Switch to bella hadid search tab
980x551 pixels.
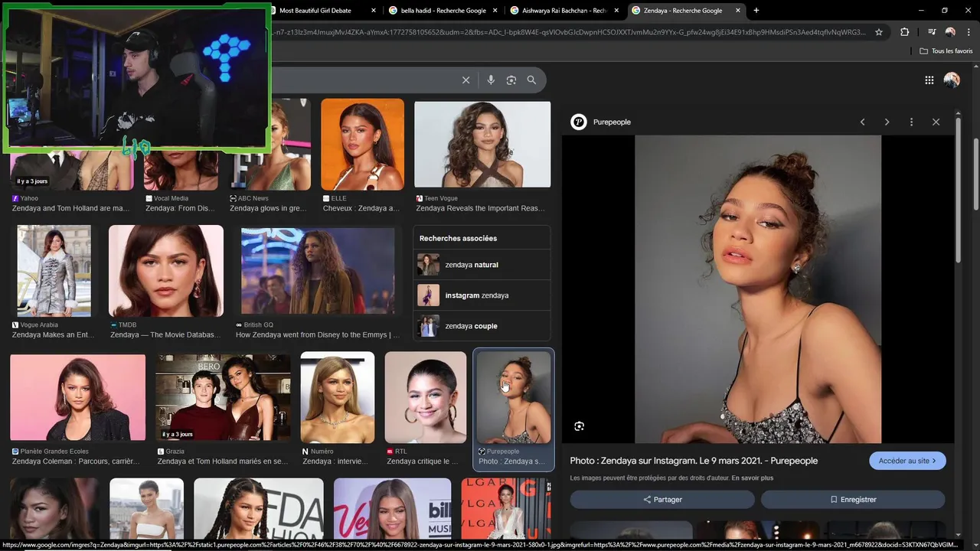pyautogui.click(x=444, y=11)
